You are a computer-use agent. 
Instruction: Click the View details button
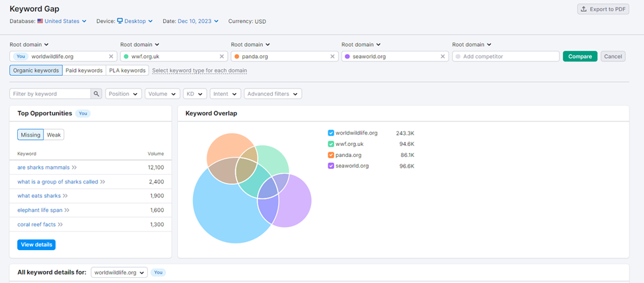(36, 245)
